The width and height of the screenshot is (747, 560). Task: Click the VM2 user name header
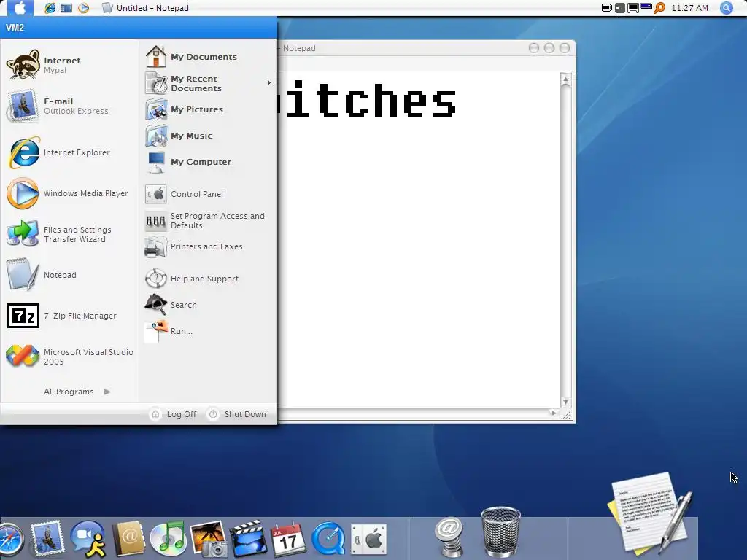click(x=15, y=28)
